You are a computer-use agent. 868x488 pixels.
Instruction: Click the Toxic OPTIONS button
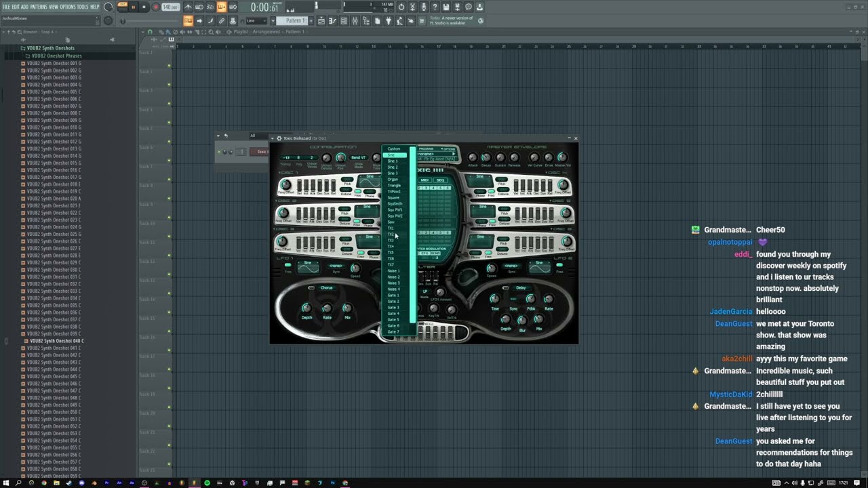[448, 148]
